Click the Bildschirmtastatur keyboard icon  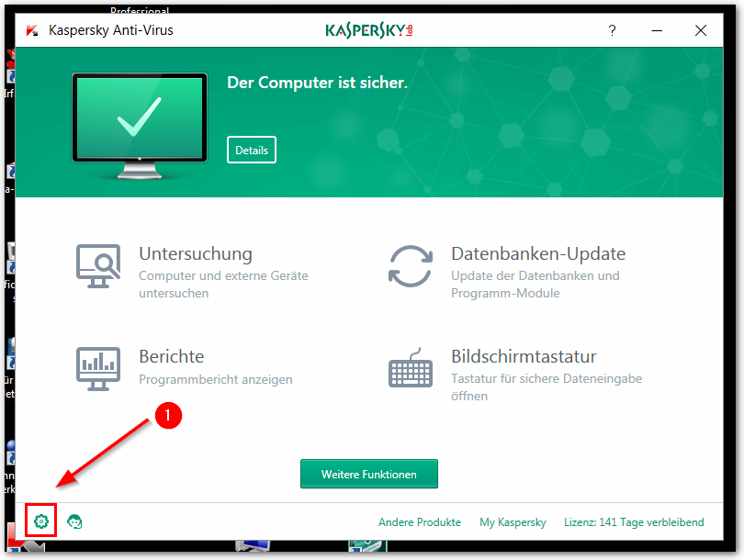click(x=411, y=367)
